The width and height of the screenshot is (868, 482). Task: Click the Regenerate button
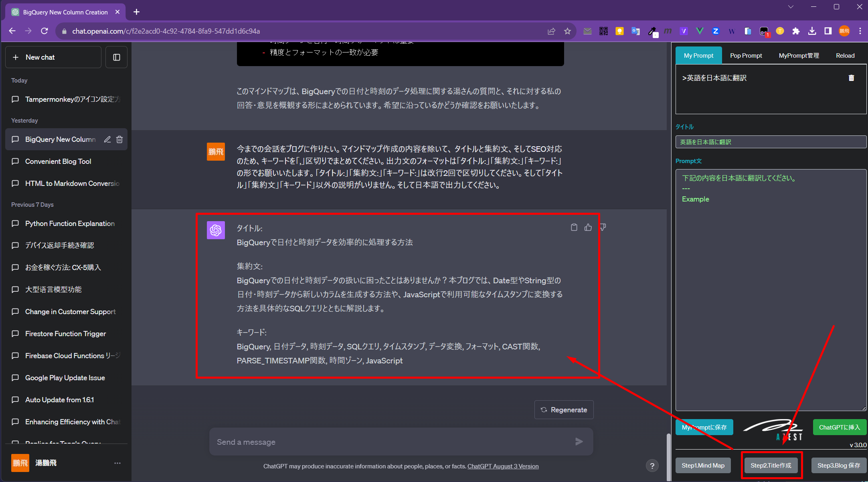pos(564,410)
